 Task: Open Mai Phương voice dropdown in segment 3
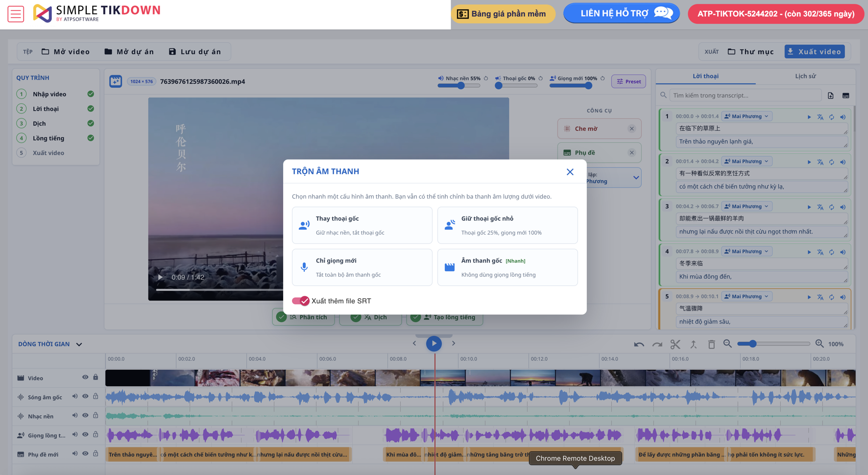click(x=747, y=207)
